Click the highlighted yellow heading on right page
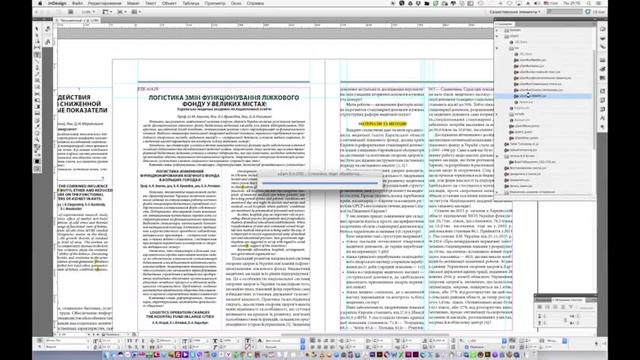 coord(382,124)
